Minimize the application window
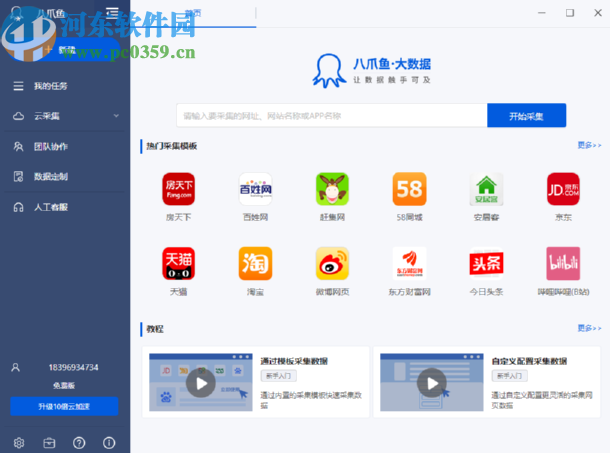This screenshot has width=610, height=453. pos(542,13)
